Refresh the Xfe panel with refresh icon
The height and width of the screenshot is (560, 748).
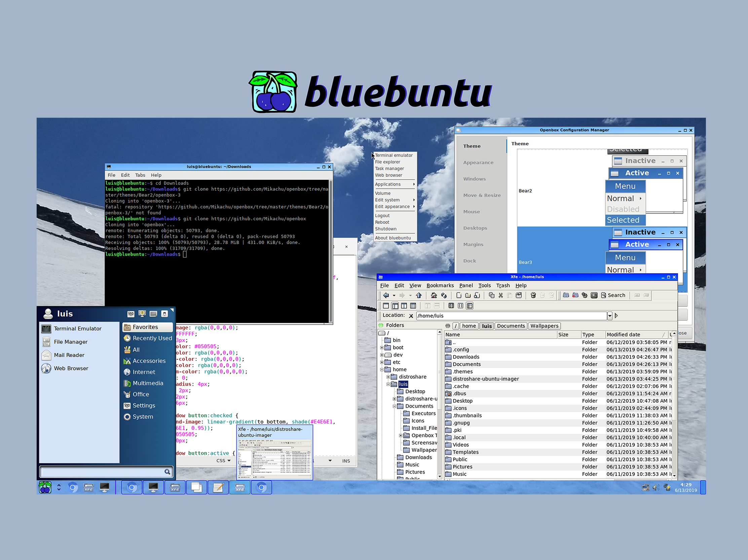click(444, 295)
